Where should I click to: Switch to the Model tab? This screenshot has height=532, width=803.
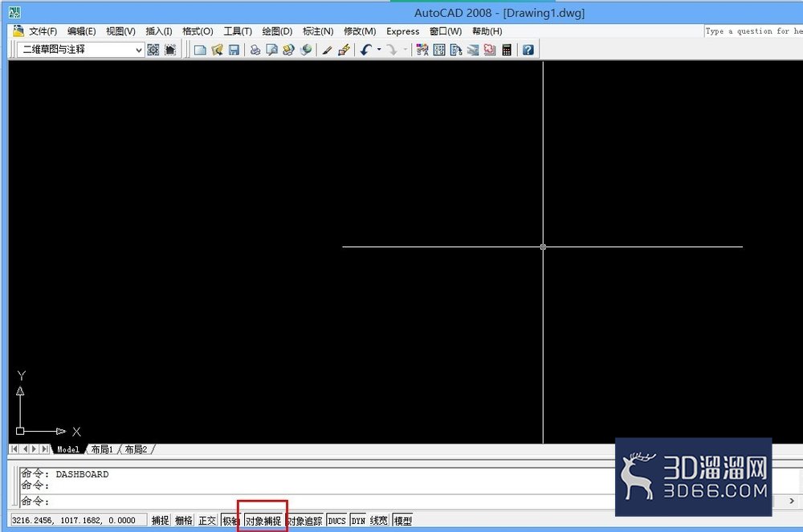click(68, 449)
